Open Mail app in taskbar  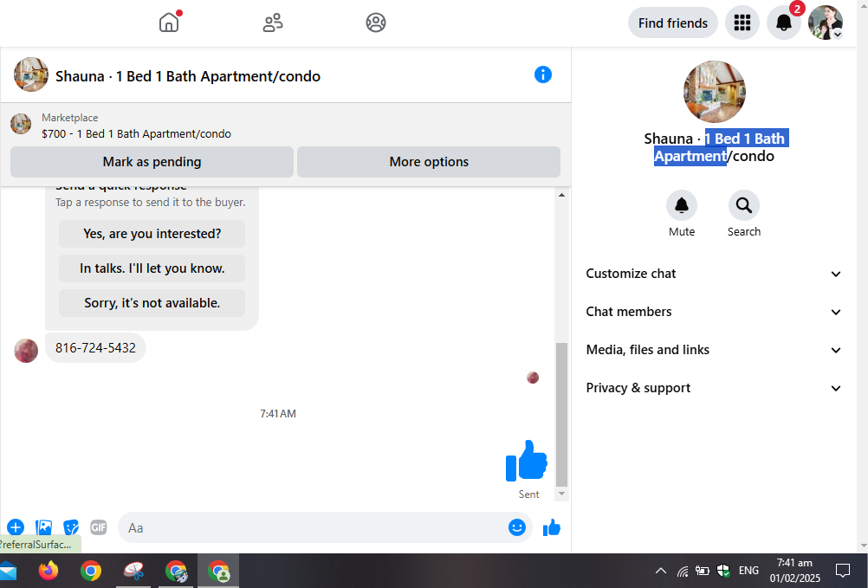[x=8, y=571]
